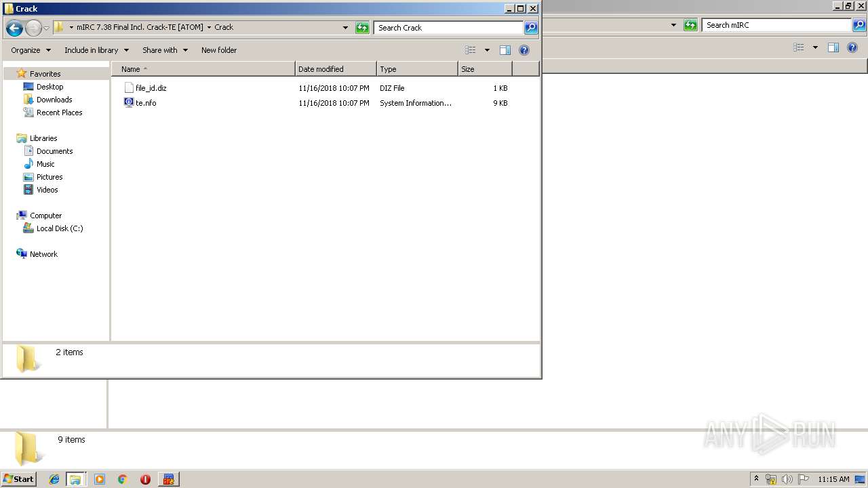This screenshot has width=868, height=488.
Task: Select Favorites in navigation pane
Action: pyautogui.click(x=45, y=74)
